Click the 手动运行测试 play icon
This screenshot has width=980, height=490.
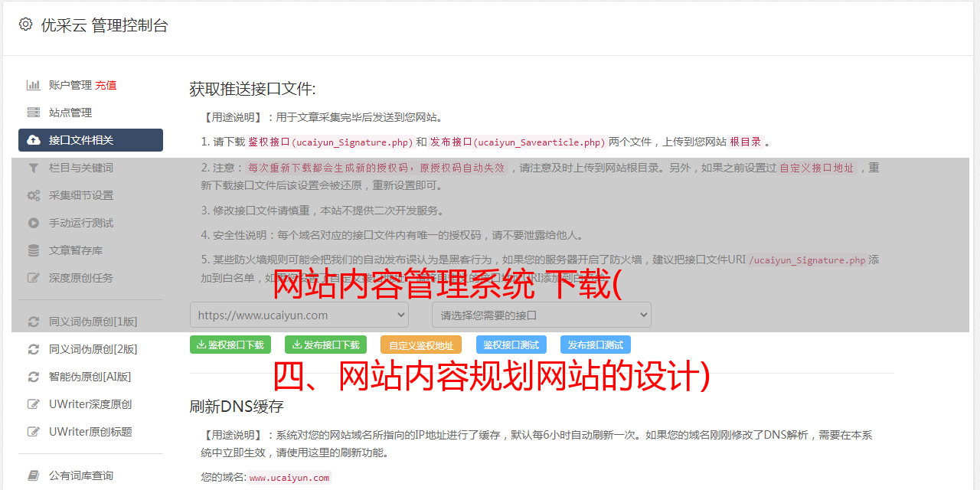[x=34, y=223]
